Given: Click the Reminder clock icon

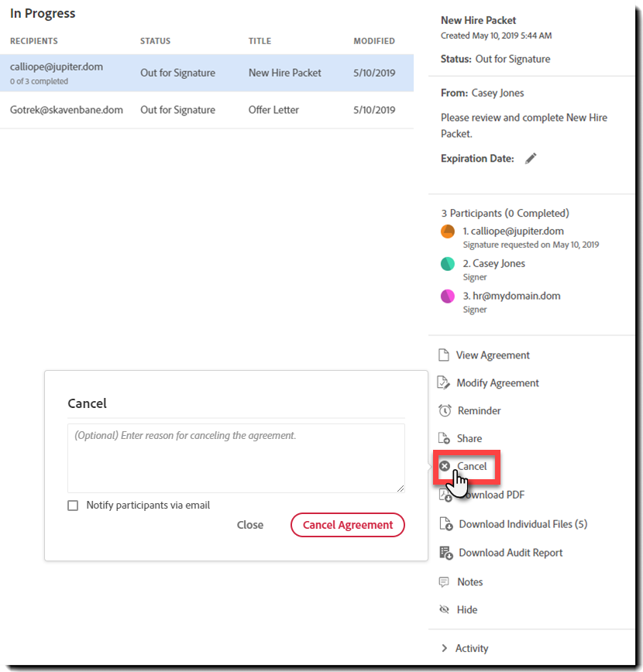Looking at the screenshot, I should [x=446, y=410].
